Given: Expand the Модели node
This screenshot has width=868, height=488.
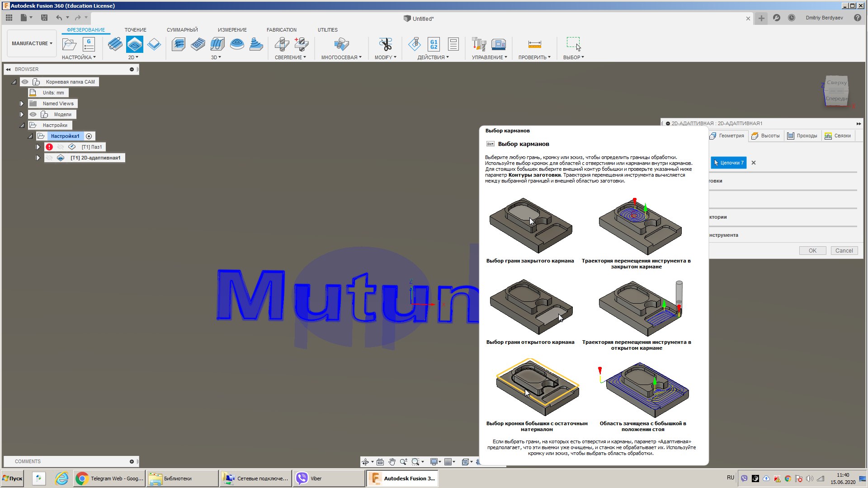Looking at the screenshot, I should click(x=21, y=114).
